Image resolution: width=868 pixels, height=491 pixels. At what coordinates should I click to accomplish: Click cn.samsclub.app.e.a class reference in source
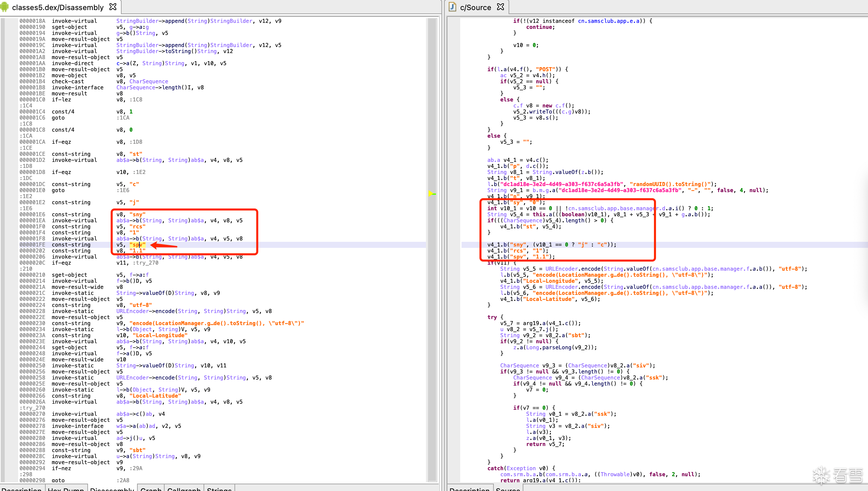click(x=608, y=21)
